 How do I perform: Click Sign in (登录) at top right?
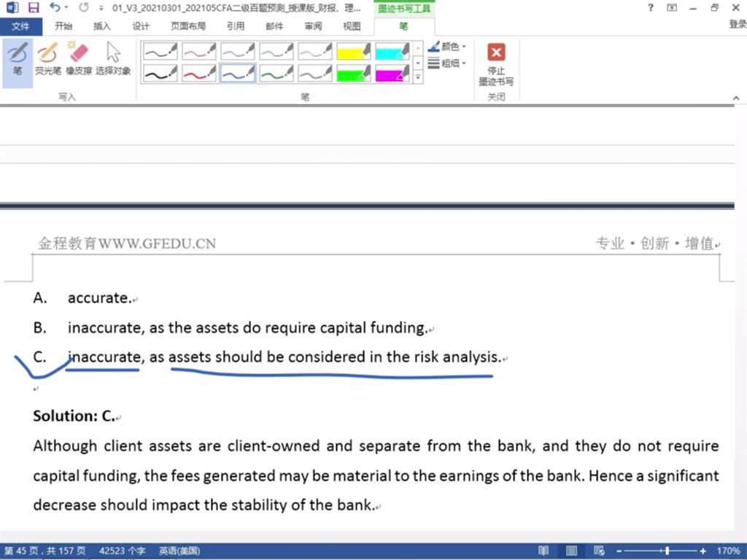(737, 25)
